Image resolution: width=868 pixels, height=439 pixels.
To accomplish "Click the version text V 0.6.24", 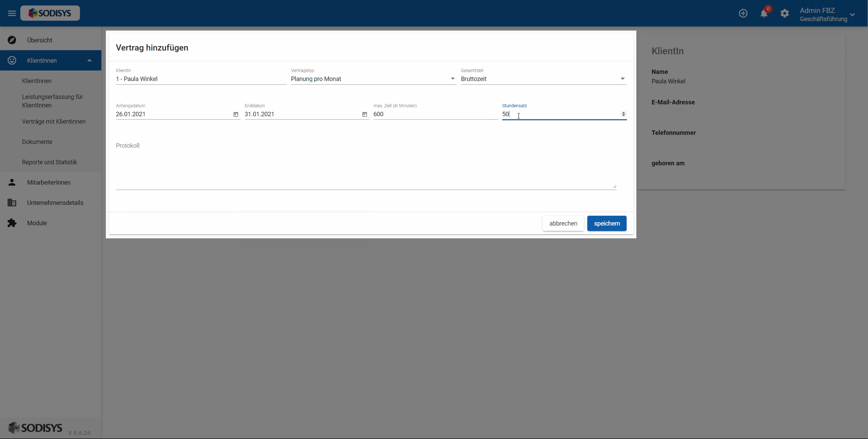I will pyautogui.click(x=79, y=433).
